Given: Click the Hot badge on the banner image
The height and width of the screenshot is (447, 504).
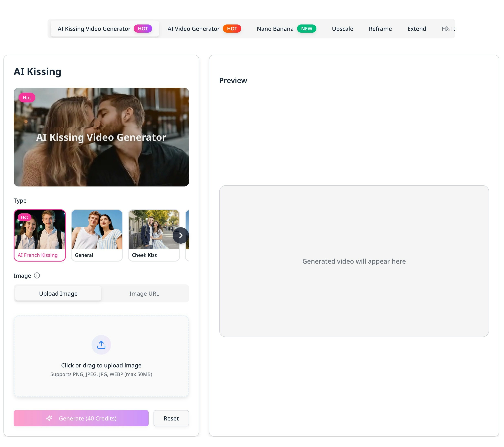Looking at the screenshot, I should click(27, 98).
